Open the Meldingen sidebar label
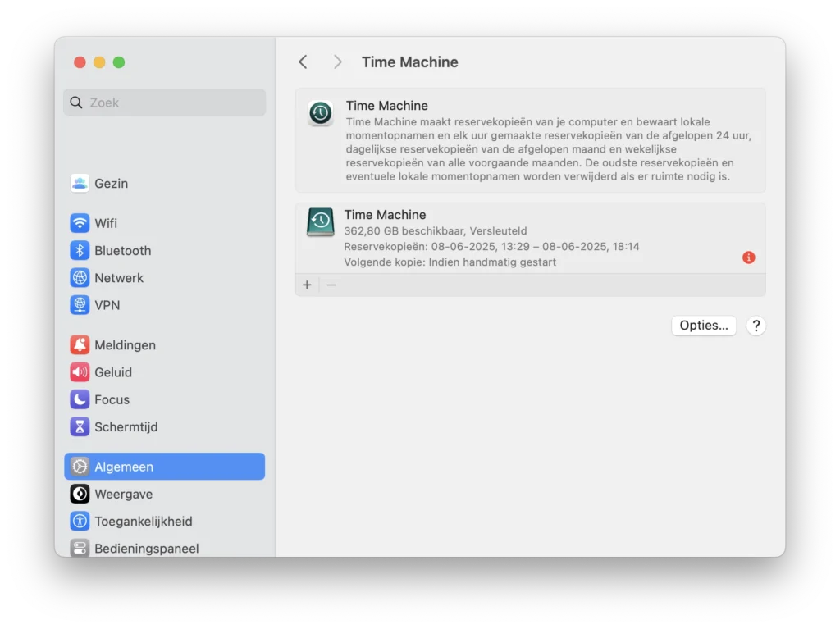 click(x=125, y=344)
